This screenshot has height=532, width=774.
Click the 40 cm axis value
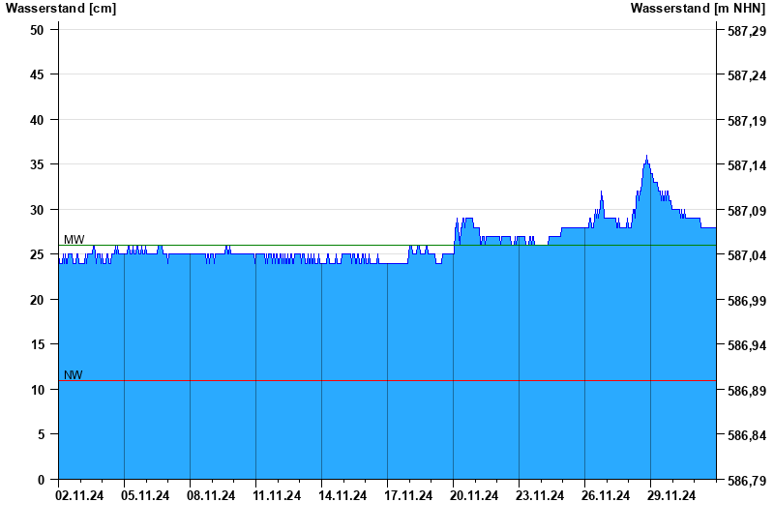(x=37, y=120)
